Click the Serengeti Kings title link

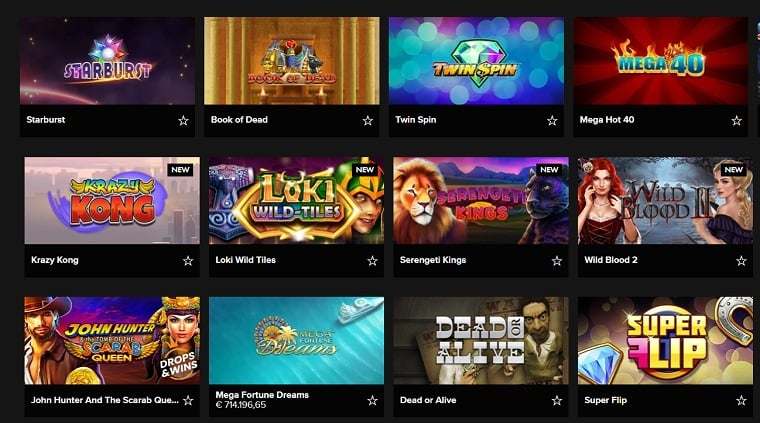point(433,260)
